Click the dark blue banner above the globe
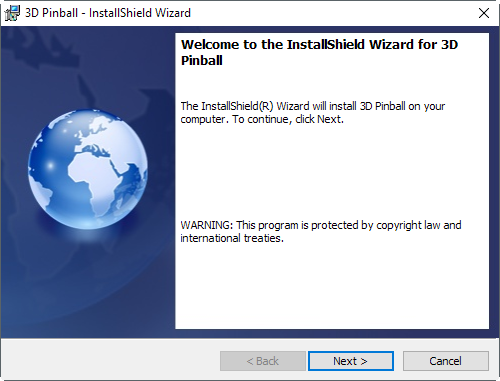Screen dimensions: 500x381 click(88, 67)
